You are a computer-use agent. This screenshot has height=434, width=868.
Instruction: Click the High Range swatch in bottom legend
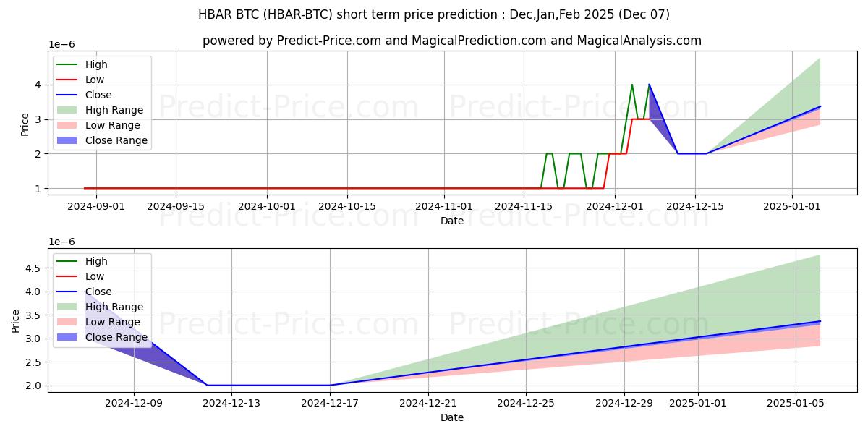[67, 307]
